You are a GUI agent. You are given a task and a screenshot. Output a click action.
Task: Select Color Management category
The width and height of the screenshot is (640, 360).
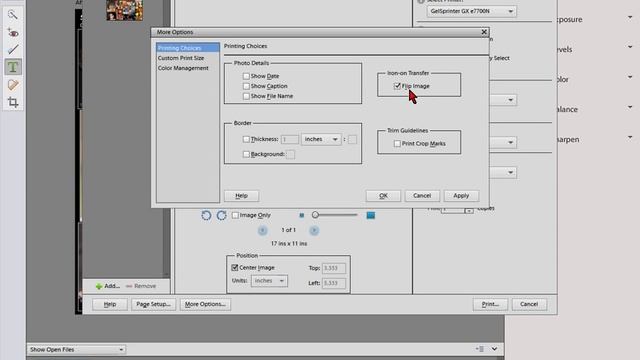click(183, 68)
